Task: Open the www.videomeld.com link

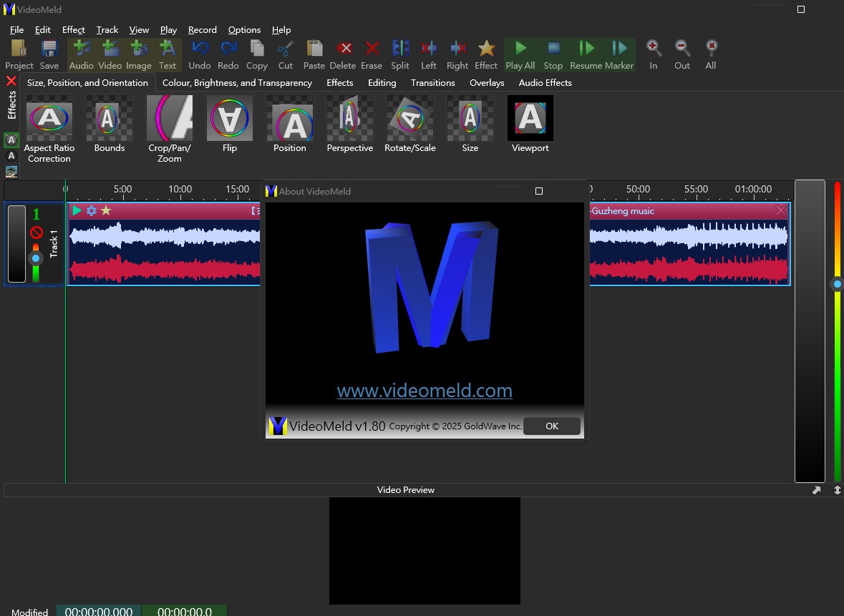Action: [x=425, y=391]
